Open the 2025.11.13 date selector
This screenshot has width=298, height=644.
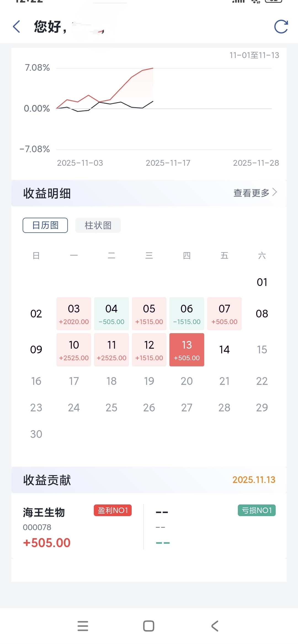coord(254,480)
